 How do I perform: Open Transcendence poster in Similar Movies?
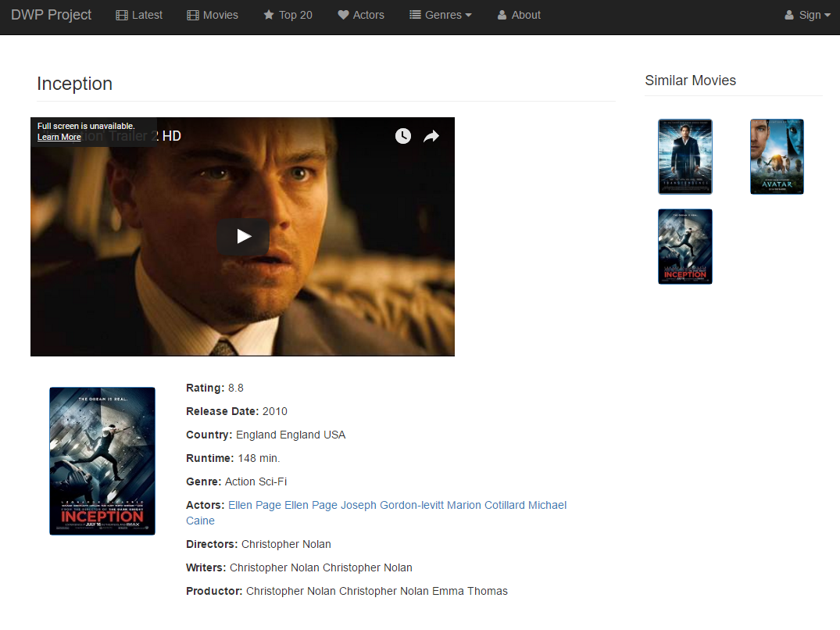685,156
